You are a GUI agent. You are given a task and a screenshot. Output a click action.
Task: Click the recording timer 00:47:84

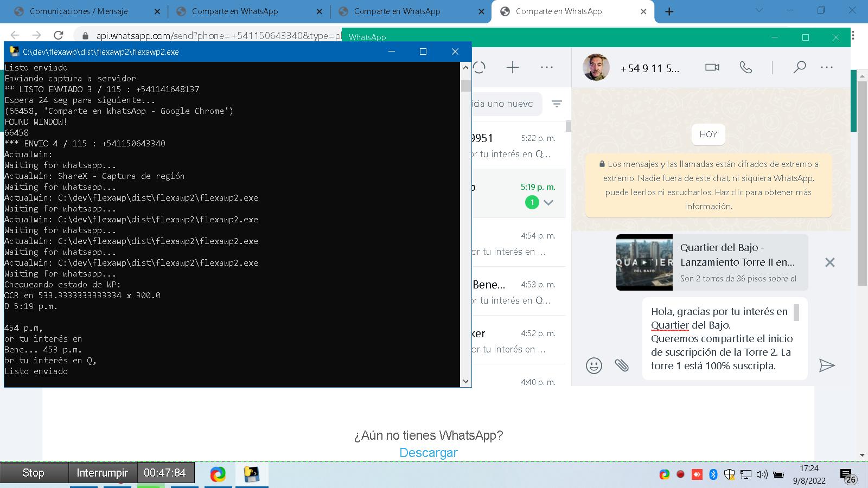tap(165, 473)
